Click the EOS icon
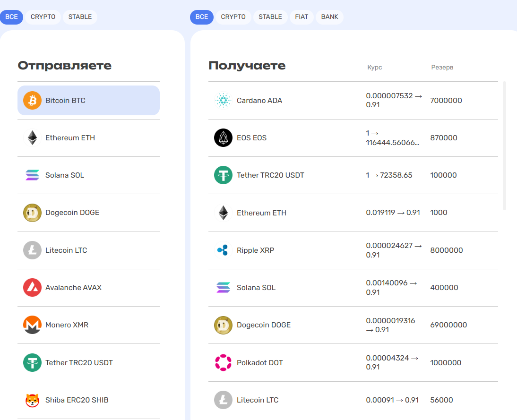This screenshot has height=420, width=517. click(x=223, y=138)
